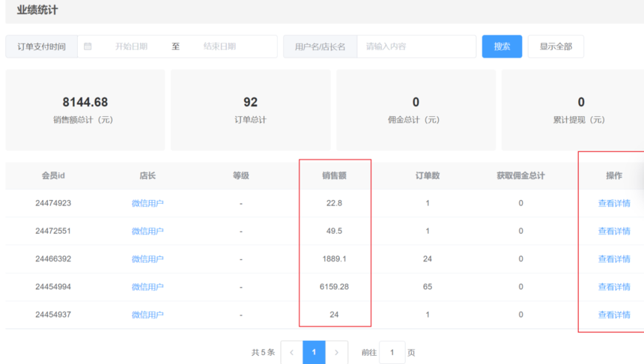
Task: Open 微信用户 link for member 24454937
Action: [148, 315]
